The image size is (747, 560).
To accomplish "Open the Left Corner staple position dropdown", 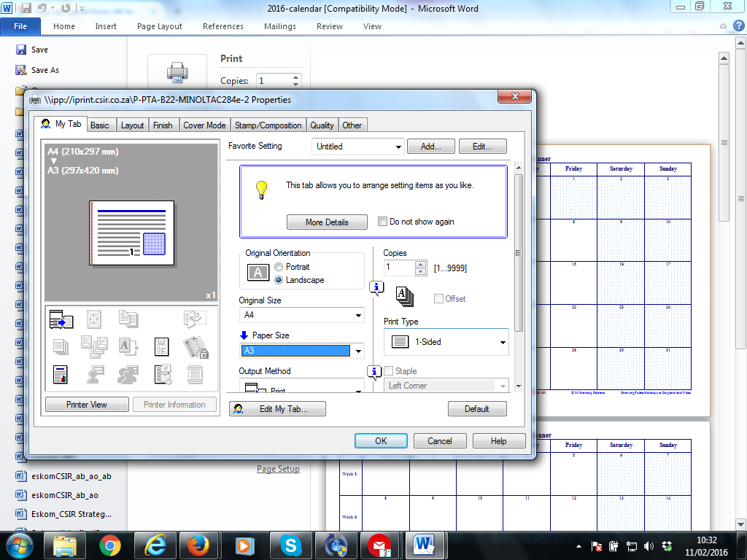I will tap(446, 386).
